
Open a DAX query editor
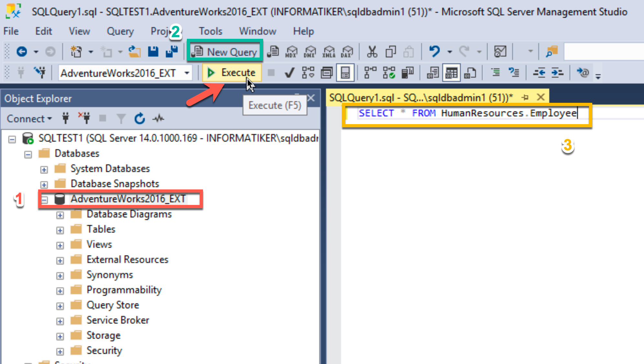347,52
